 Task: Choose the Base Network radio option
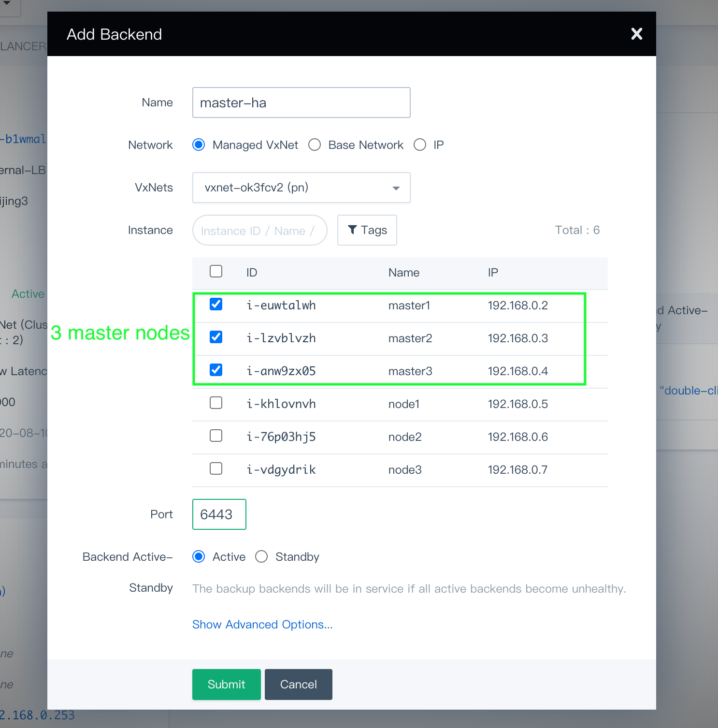(x=315, y=145)
